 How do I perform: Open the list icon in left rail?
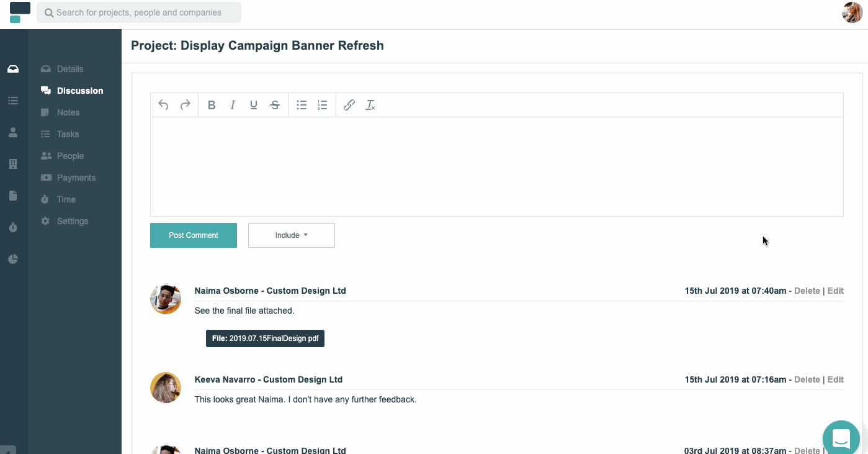[13, 101]
